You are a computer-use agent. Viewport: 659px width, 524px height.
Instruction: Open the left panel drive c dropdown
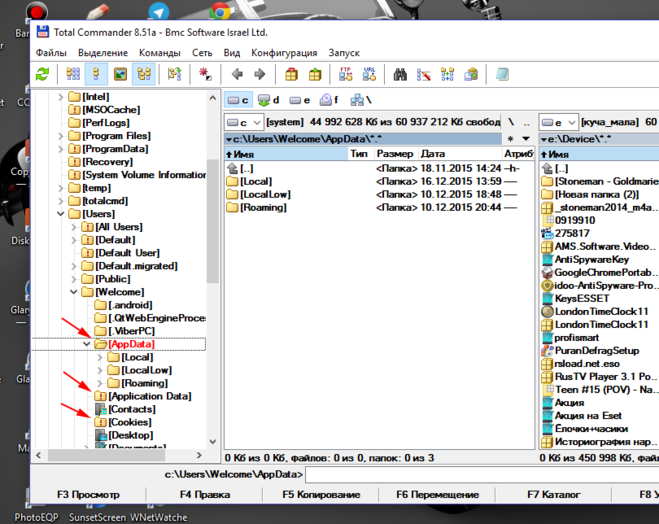[x=245, y=122]
